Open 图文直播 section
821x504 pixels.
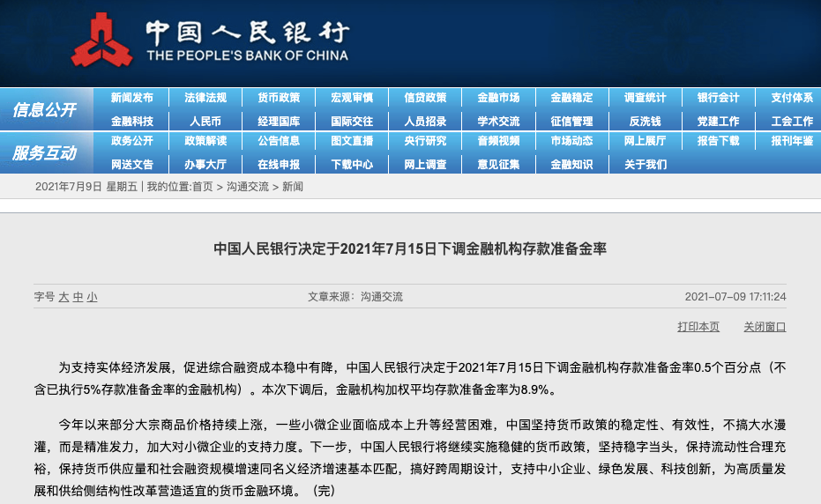(352, 141)
